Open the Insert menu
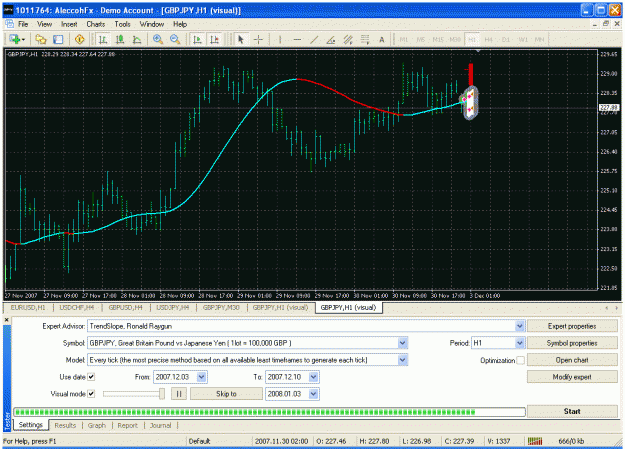The width and height of the screenshot is (625, 449). pyautogui.click(x=69, y=24)
